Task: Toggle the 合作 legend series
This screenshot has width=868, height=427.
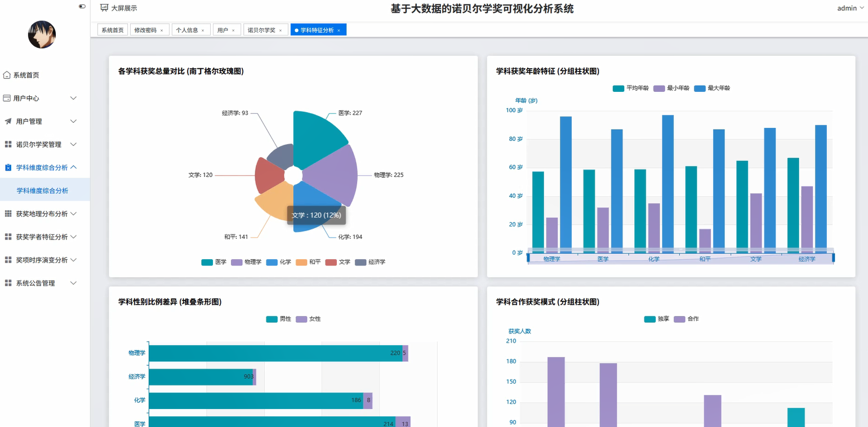Action: [x=686, y=319]
